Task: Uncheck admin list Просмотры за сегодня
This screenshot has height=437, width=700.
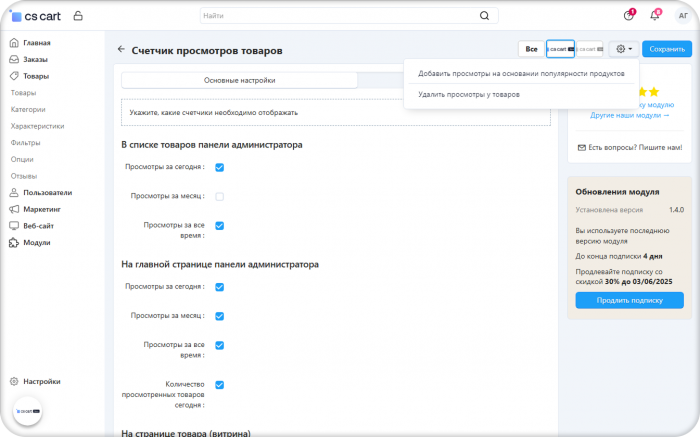Action: click(220, 167)
